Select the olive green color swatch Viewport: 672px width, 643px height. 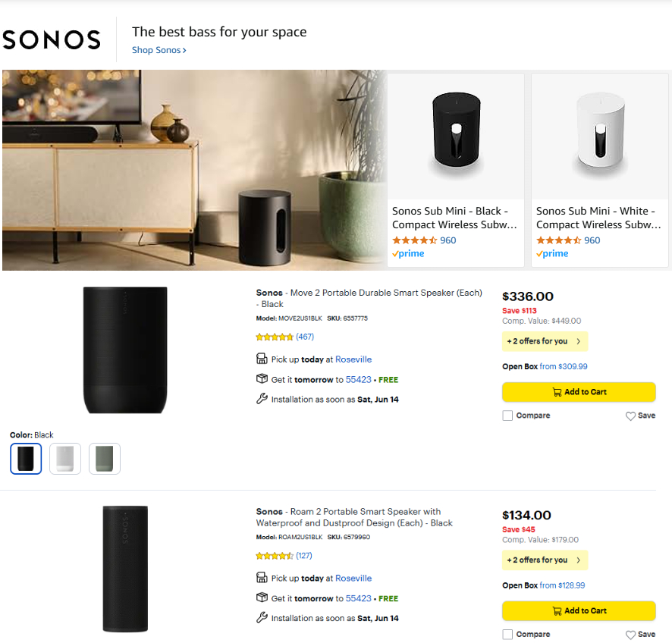coord(105,459)
